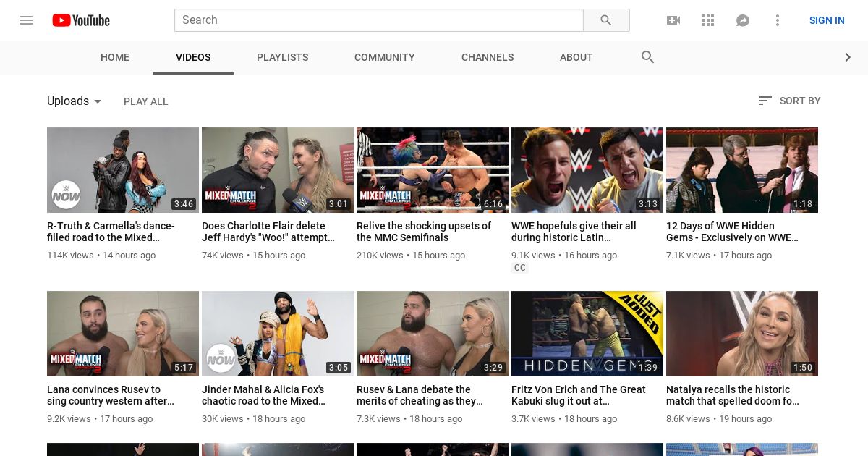
Task: Click "7.1K views • 17 hours ago" text
Action: point(719,256)
